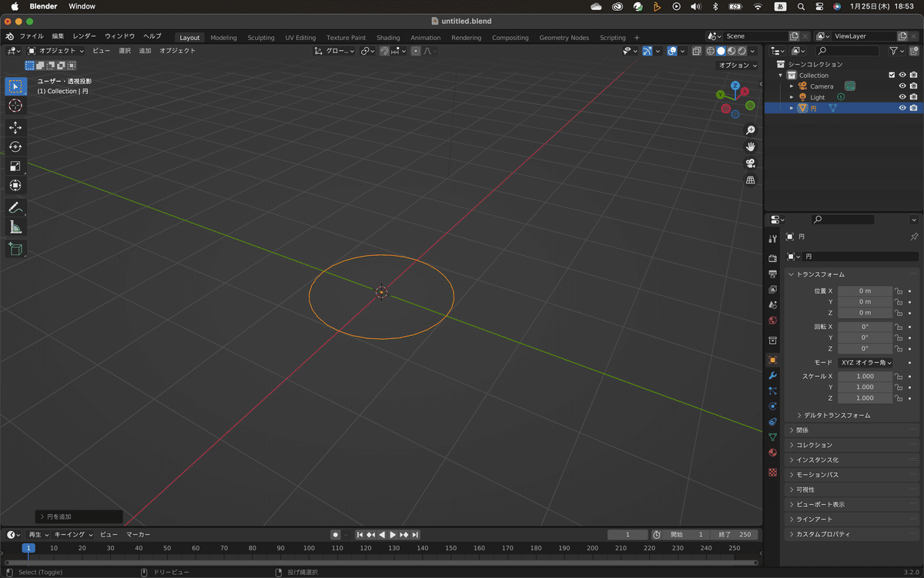The image size is (924, 578).
Task: Pick the Annotate pencil tool
Action: click(15, 207)
